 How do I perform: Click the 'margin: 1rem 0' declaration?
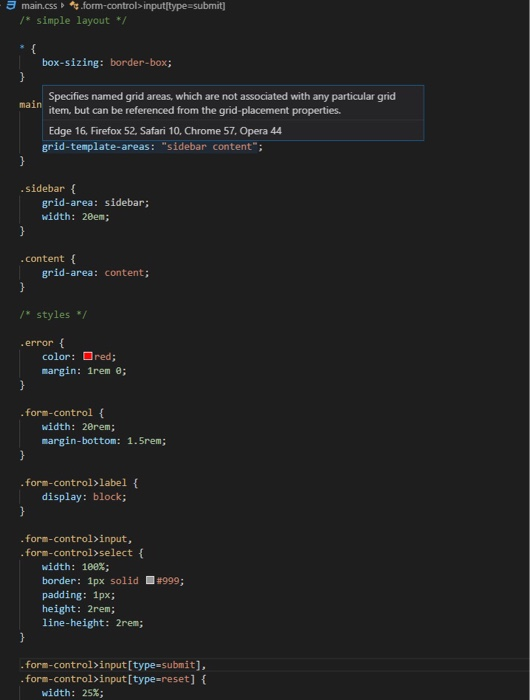84,371
